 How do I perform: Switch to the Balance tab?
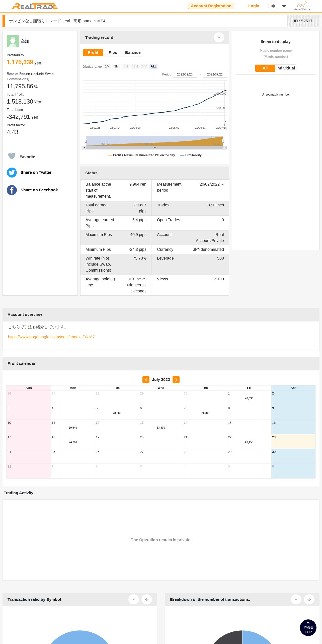pos(133,52)
